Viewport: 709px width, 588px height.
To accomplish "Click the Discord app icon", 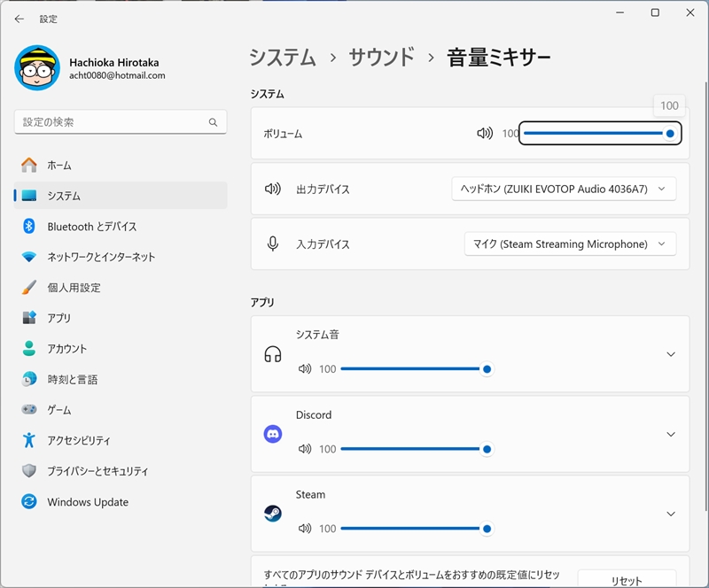I will click(273, 434).
